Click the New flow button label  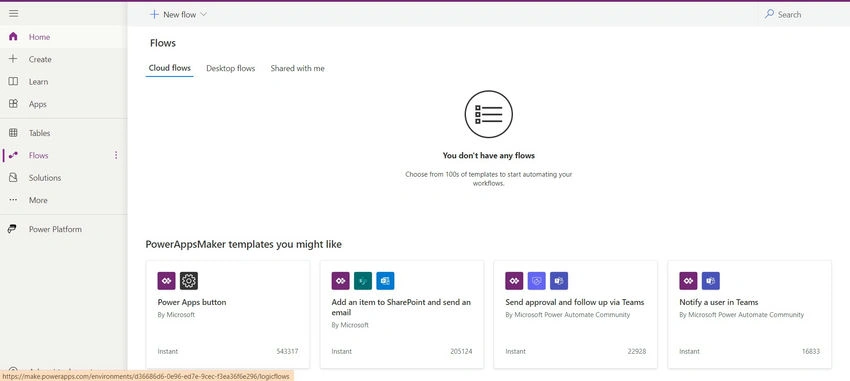tap(180, 15)
